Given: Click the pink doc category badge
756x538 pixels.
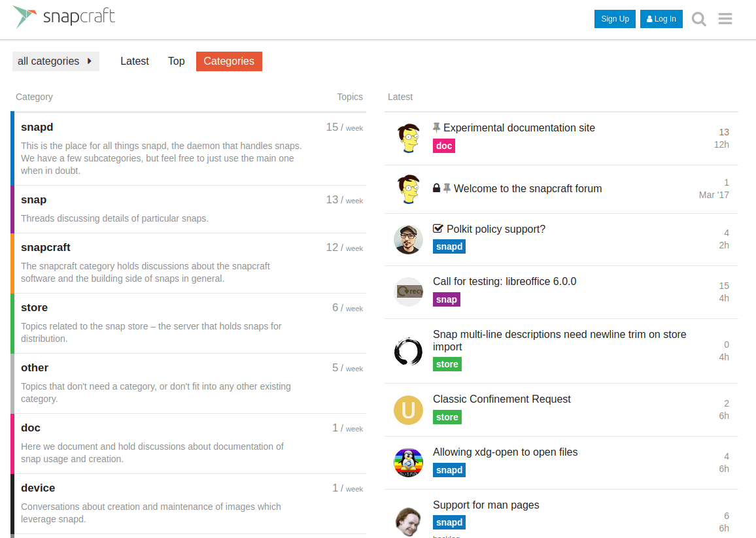Looking at the screenshot, I should pyautogui.click(x=444, y=146).
